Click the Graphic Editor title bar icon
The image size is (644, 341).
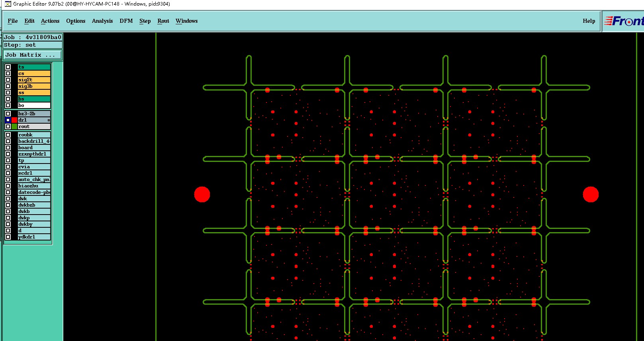[x=8, y=4]
